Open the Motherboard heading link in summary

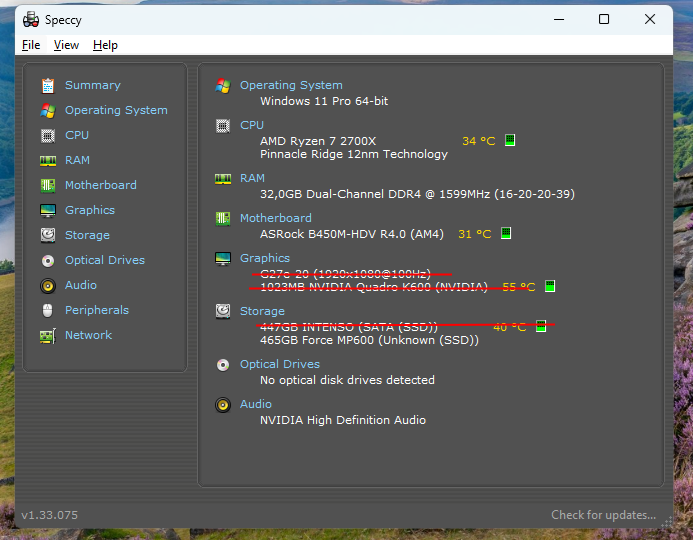[x=276, y=218]
